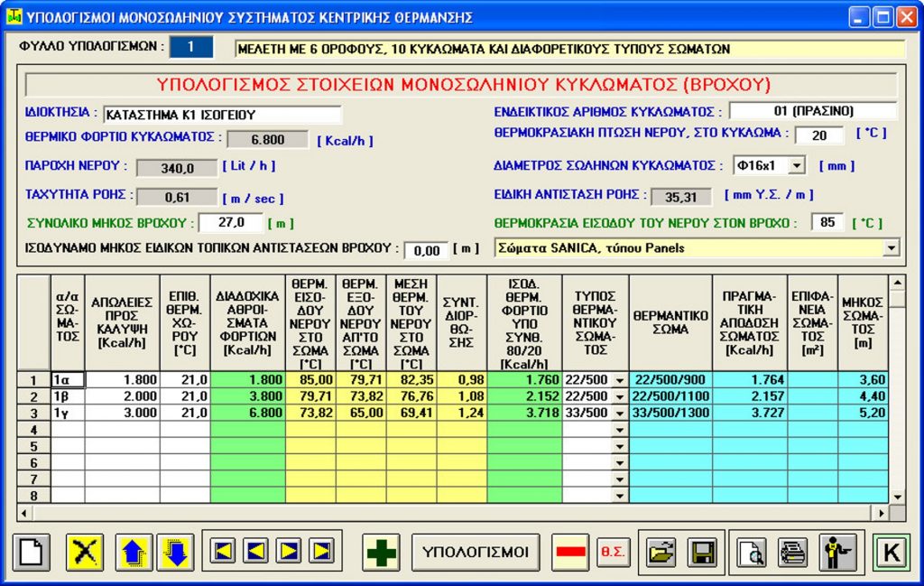Click the red minus remove icon
Image resolution: width=924 pixels, height=586 pixels.
pos(569,551)
